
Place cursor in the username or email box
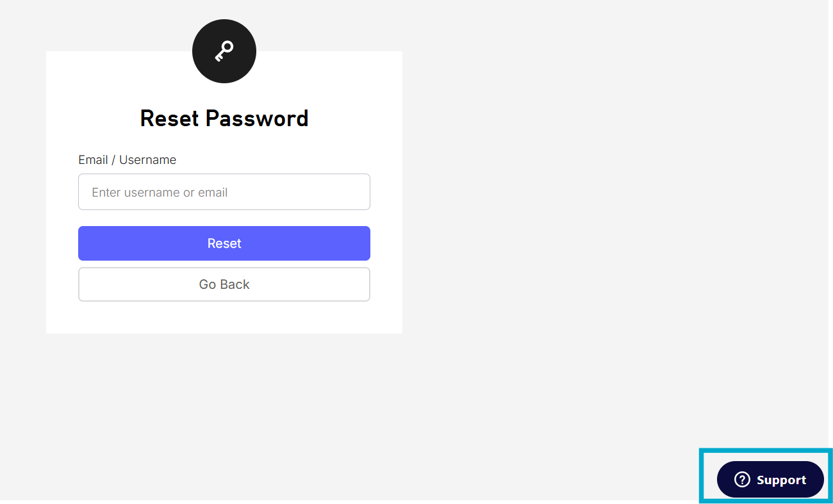(224, 192)
